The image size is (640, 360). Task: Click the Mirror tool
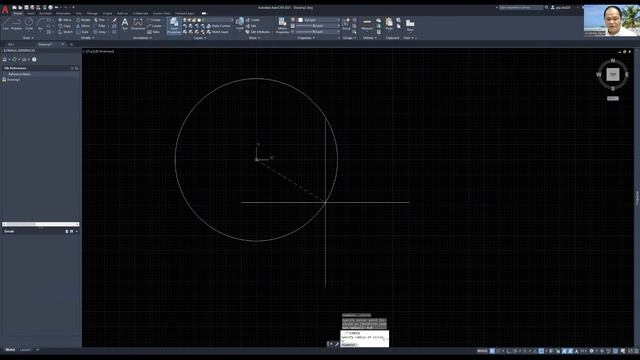pos(83,26)
